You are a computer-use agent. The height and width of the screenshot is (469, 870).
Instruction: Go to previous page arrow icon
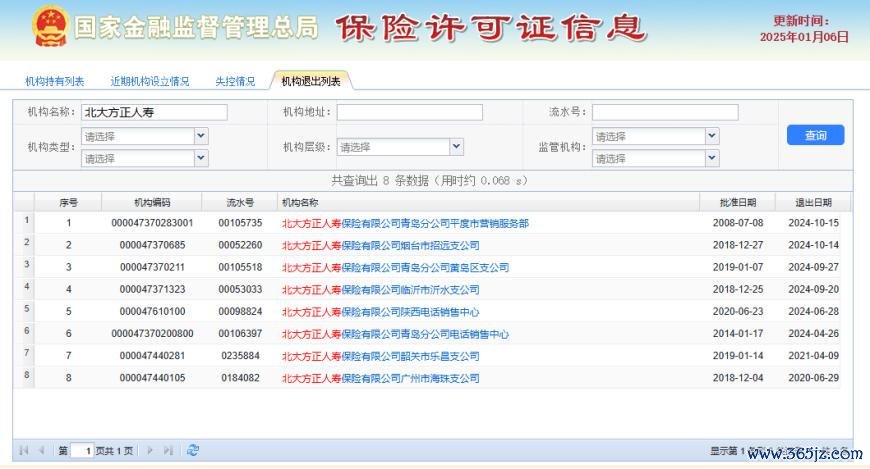tap(41, 451)
